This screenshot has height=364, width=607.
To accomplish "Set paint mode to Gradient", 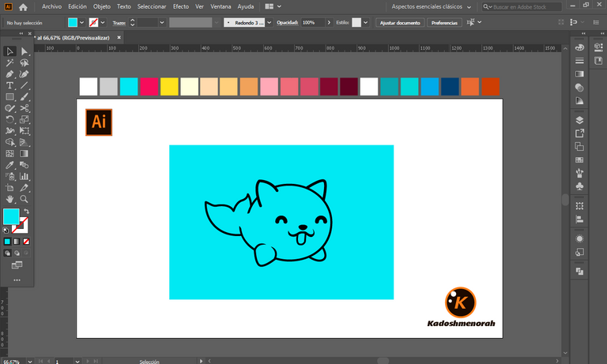I will pyautogui.click(x=17, y=242).
